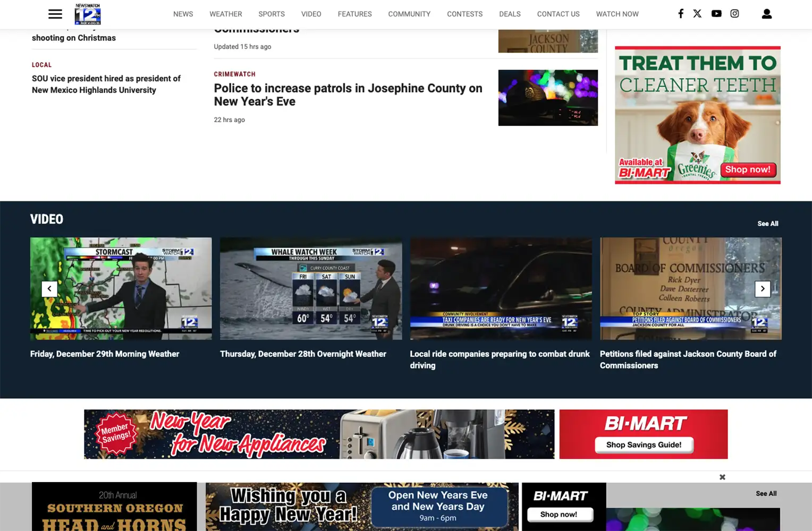Image resolution: width=812 pixels, height=531 pixels.
Task: Play Board of Commissioners petitions video
Action: 691,288
